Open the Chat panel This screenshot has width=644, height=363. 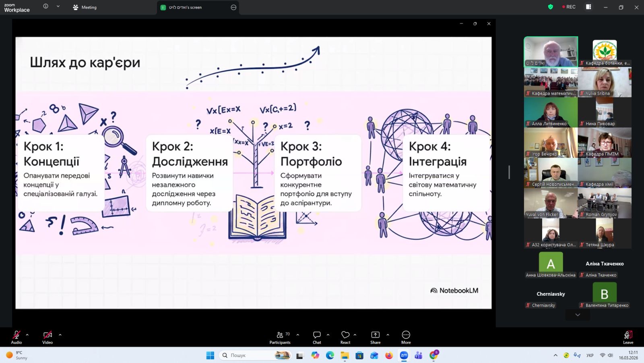(317, 337)
